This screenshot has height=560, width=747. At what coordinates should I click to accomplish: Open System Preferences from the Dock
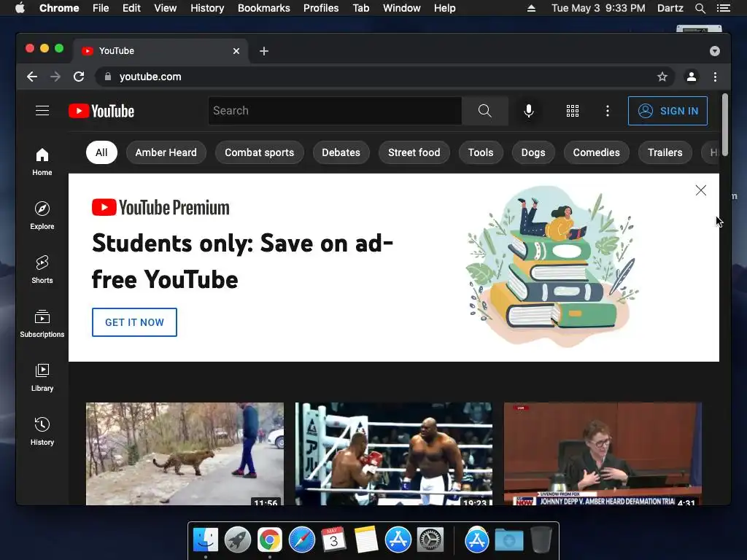pos(430,540)
